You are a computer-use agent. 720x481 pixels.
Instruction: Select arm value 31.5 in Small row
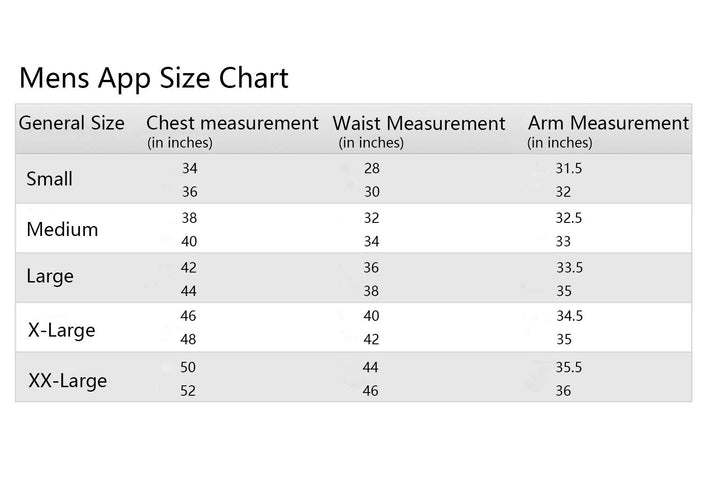[x=569, y=168]
